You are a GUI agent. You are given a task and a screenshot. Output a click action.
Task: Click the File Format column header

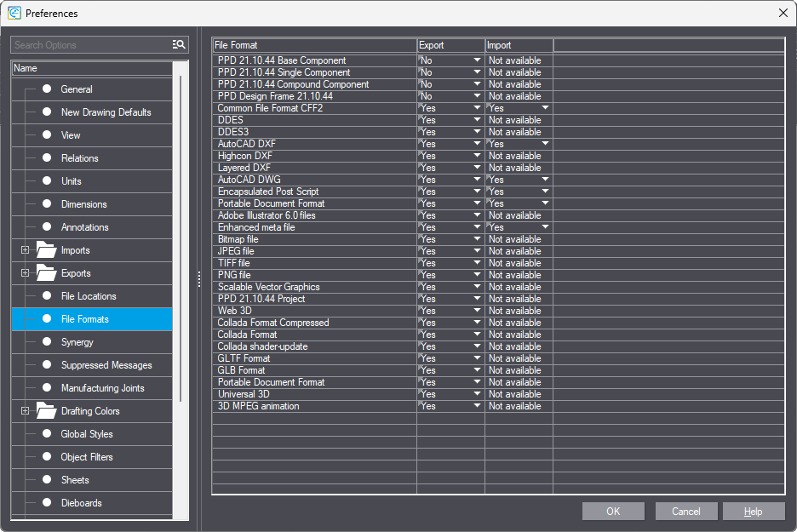(x=313, y=45)
